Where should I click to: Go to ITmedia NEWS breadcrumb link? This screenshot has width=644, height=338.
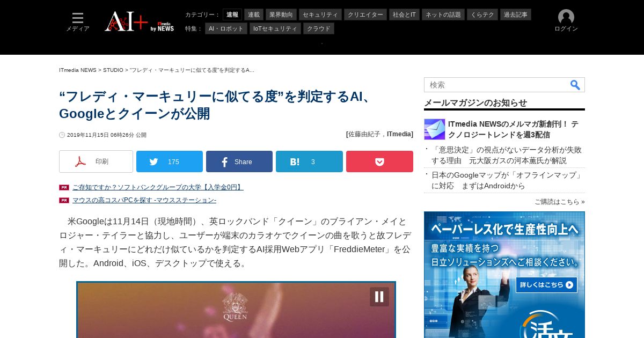coord(78,70)
